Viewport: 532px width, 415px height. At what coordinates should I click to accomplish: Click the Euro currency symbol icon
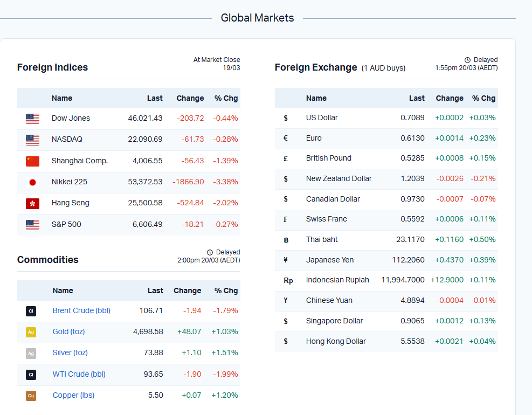[x=285, y=138]
